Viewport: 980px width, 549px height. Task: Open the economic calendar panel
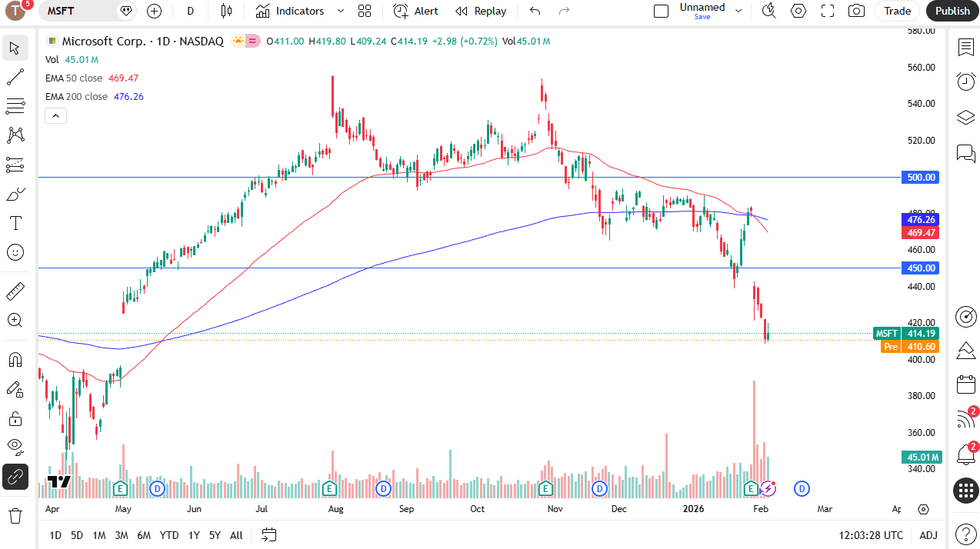click(x=965, y=384)
